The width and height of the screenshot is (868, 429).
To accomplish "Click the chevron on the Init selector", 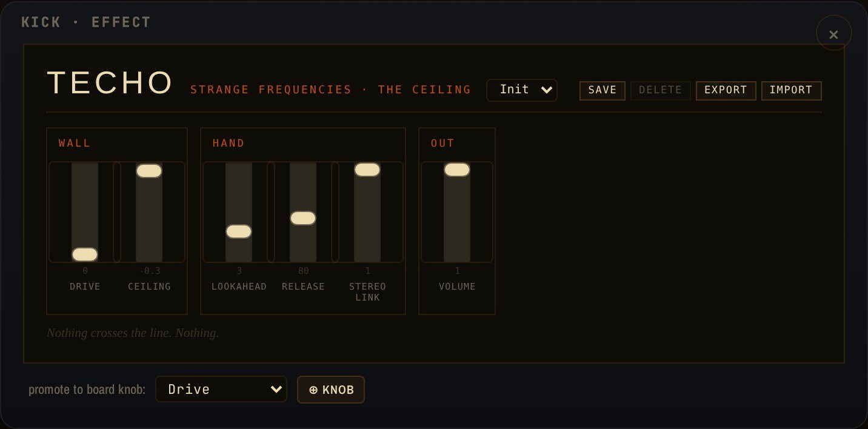I will click(547, 90).
